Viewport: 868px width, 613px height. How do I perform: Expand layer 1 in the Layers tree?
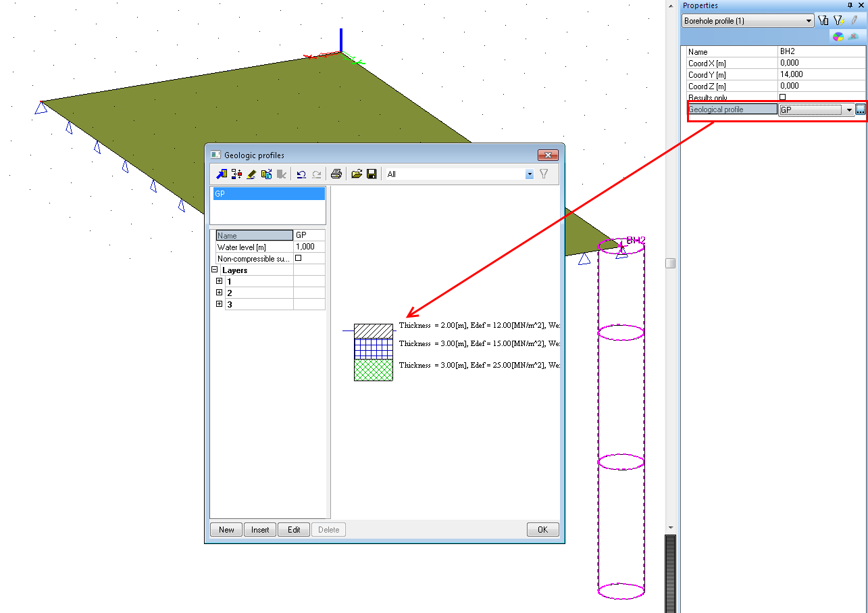(219, 281)
